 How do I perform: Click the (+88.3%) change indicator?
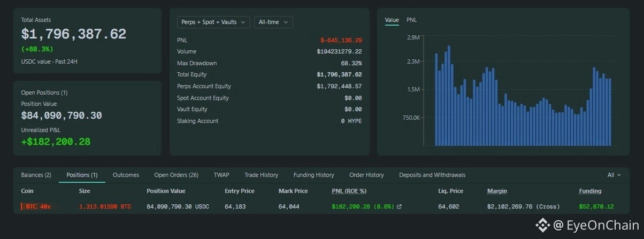click(x=37, y=49)
